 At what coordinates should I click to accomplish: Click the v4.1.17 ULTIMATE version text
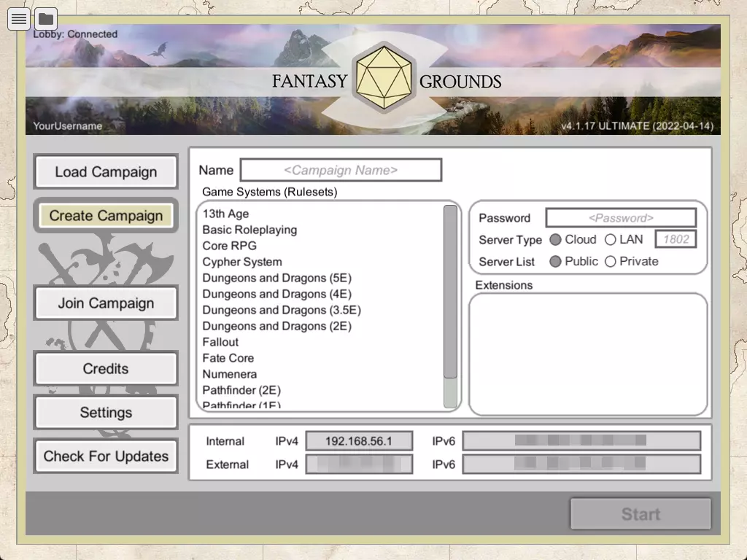pyautogui.click(x=637, y=126)
